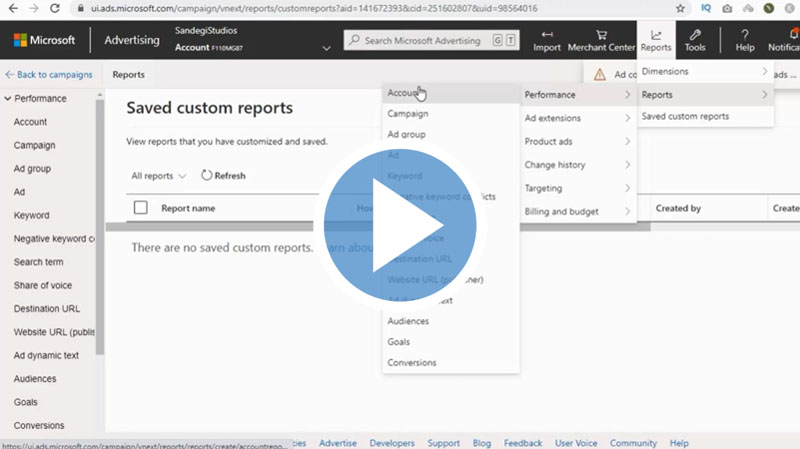Click the browser back arrow

[13, 8]
